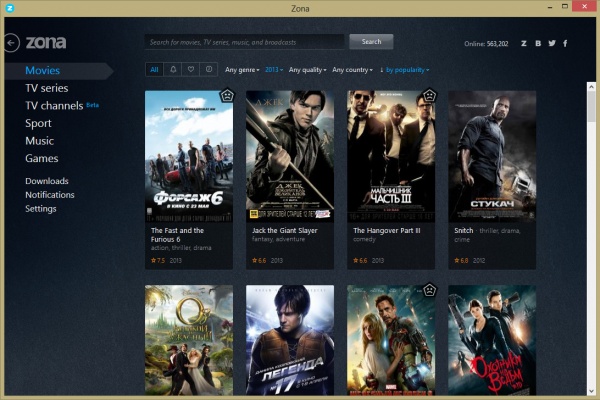Click the Zona app icon in title bar

[10, 8]
